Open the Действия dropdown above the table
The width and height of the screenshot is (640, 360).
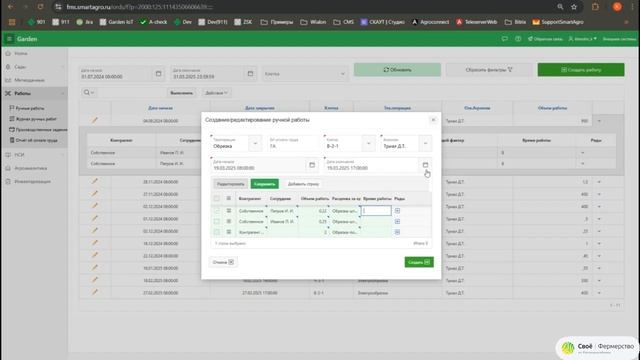click(216, 93)
